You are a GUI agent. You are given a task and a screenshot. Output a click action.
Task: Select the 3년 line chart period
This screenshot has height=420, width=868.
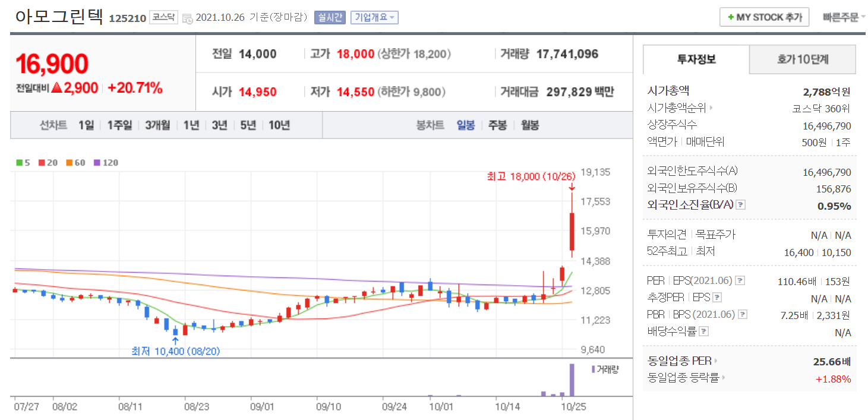tap(219, 125)
